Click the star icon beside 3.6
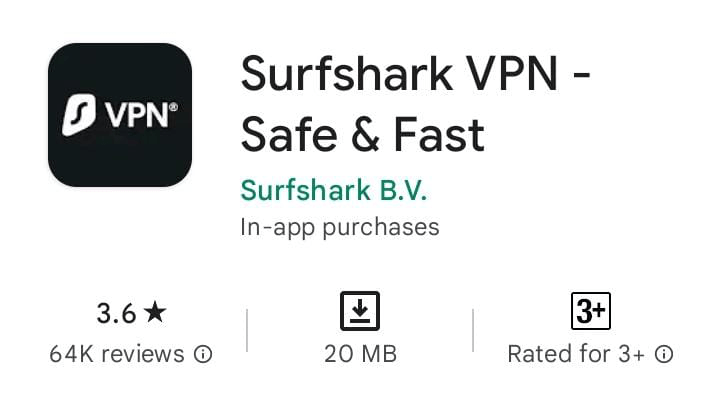 click(x=155, y=312)
